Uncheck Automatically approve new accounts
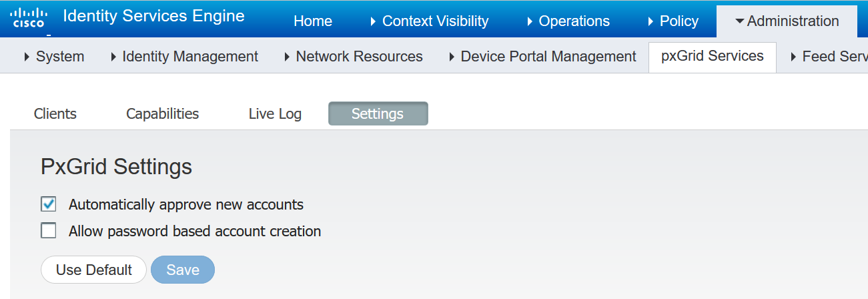The height and width of the screenshot is (299, 868). (49, 204)
